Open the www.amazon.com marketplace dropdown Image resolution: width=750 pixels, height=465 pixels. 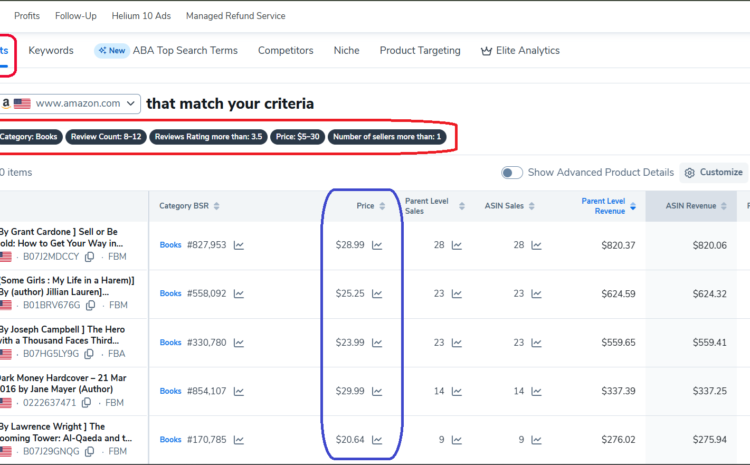tap(70, 104)
